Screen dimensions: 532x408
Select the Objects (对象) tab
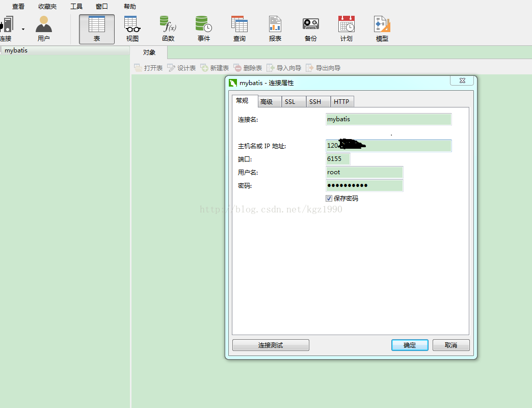[149, 52]
